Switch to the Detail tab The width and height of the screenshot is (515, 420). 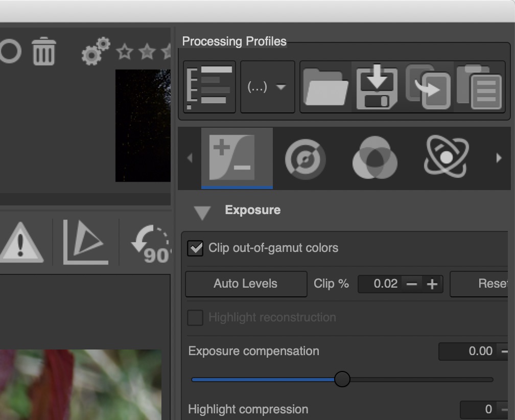(305, 158)
